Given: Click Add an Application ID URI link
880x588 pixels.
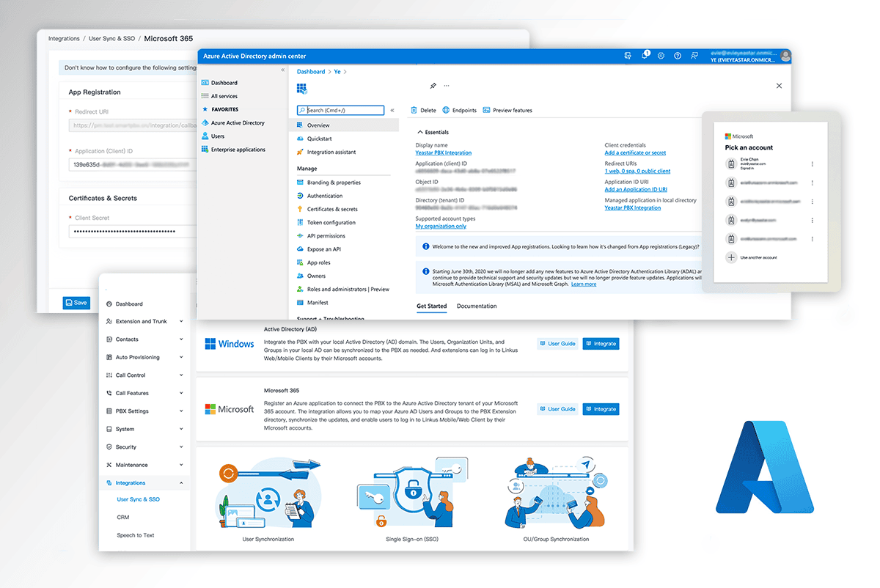Looking at the screenshot, I should 636,189.
